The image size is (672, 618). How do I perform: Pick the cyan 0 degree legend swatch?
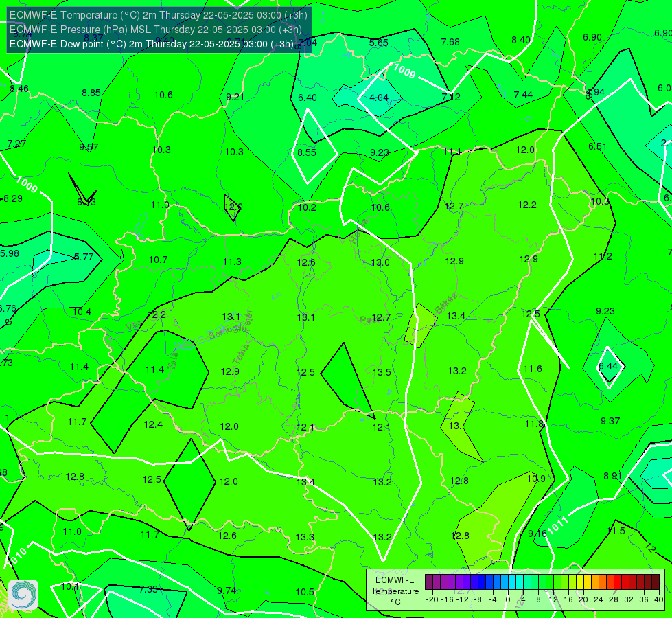[511, 582]
